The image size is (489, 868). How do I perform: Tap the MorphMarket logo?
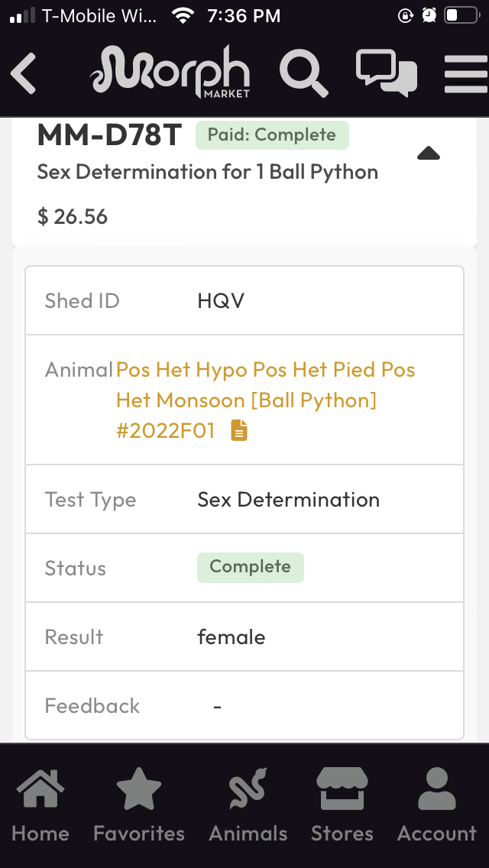[170, 73]
